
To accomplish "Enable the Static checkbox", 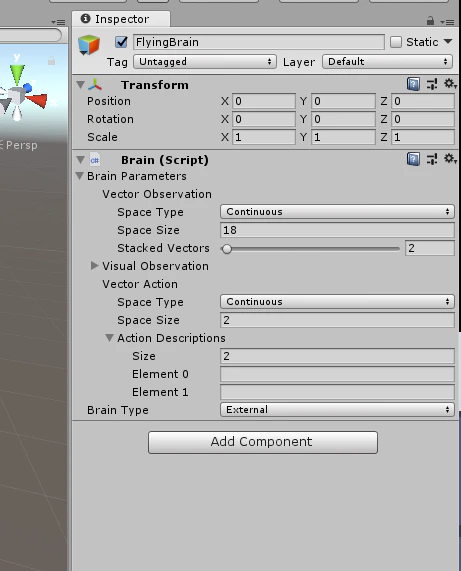I will [396, 42].
